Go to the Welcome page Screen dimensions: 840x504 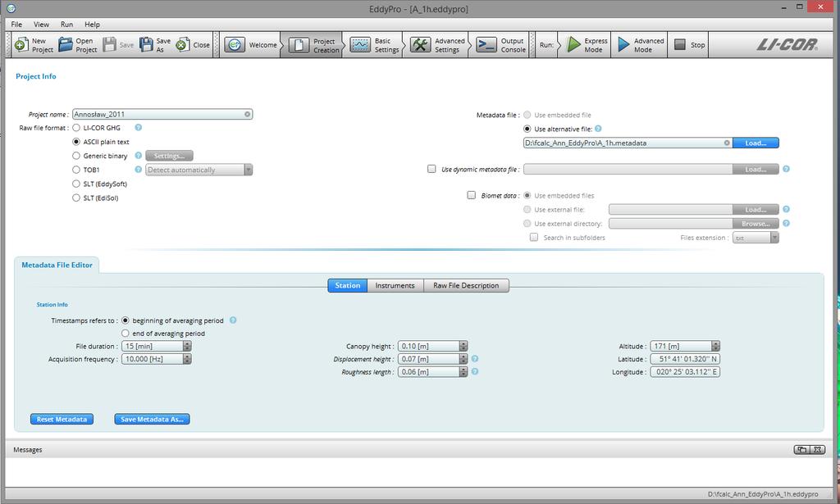pos(250,45)
